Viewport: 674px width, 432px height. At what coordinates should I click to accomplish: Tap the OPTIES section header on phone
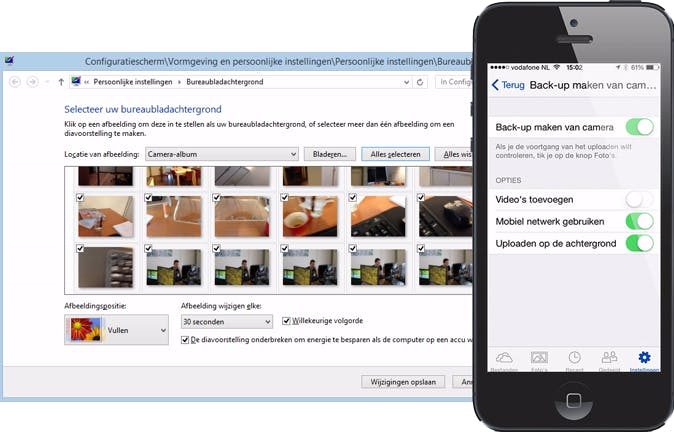tap(508, 180)
